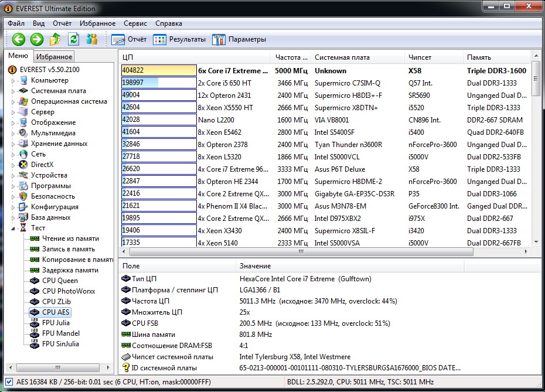Viewport: 545px width, 392px height.
Task: Open the Сервис menu
Action: (x=135, y=23)
